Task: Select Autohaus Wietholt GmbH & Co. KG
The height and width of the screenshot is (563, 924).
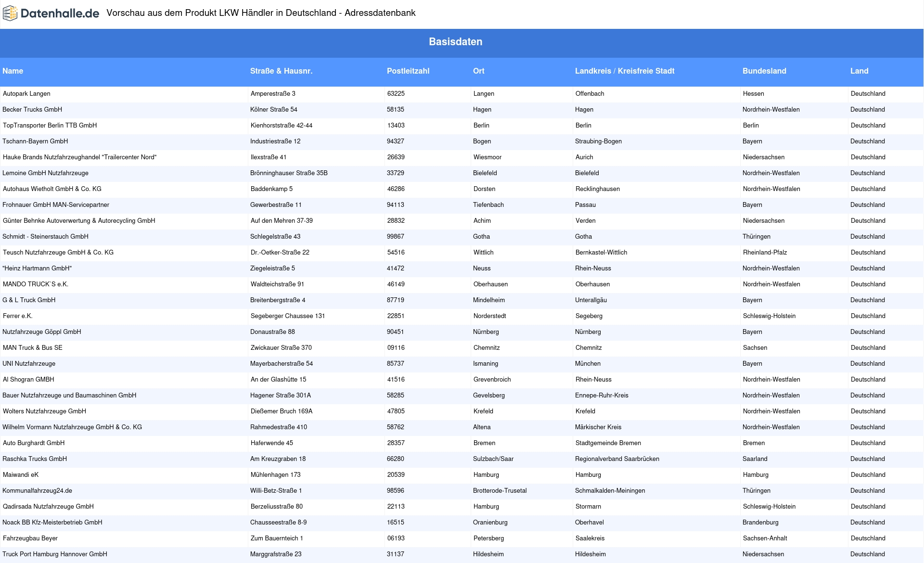Action: 52,189
